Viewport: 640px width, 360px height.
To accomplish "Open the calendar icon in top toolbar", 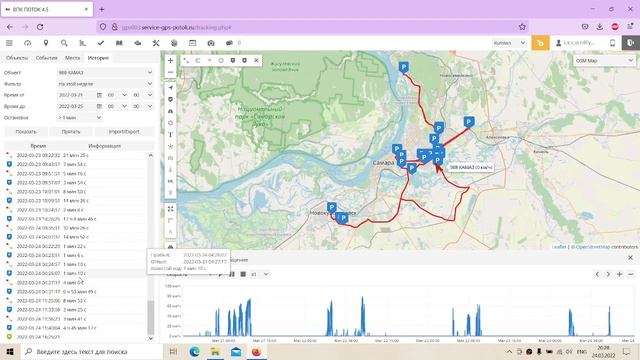I will (x=193, y=43).
